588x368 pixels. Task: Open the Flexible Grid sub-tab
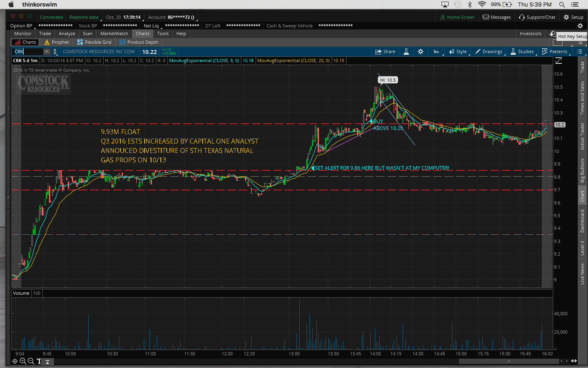click(x=94, y=42)
